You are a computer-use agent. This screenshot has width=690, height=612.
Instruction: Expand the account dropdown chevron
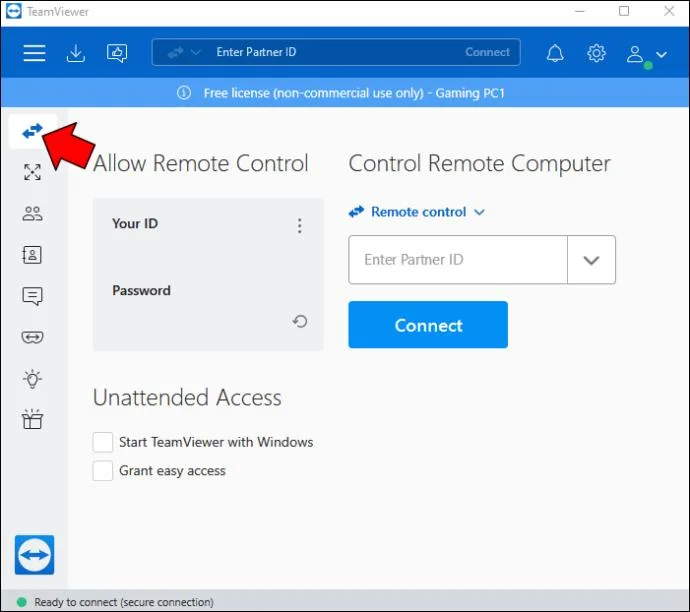(x=661, y=55)
